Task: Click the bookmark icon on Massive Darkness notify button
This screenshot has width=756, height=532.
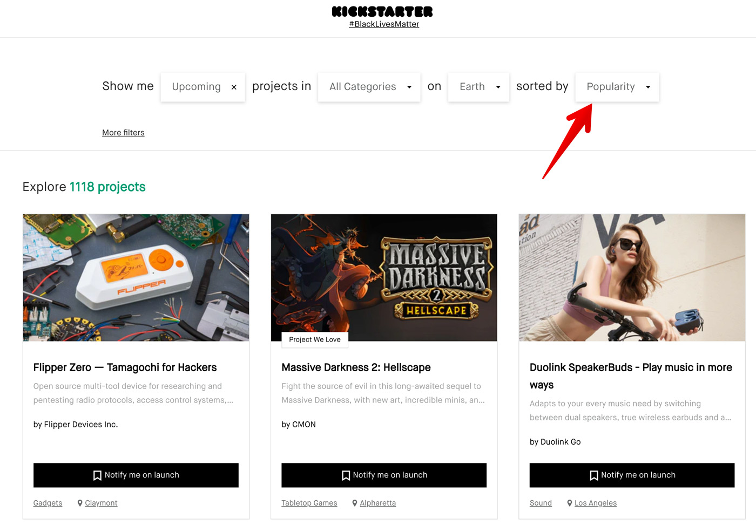Action: point(346,475)
